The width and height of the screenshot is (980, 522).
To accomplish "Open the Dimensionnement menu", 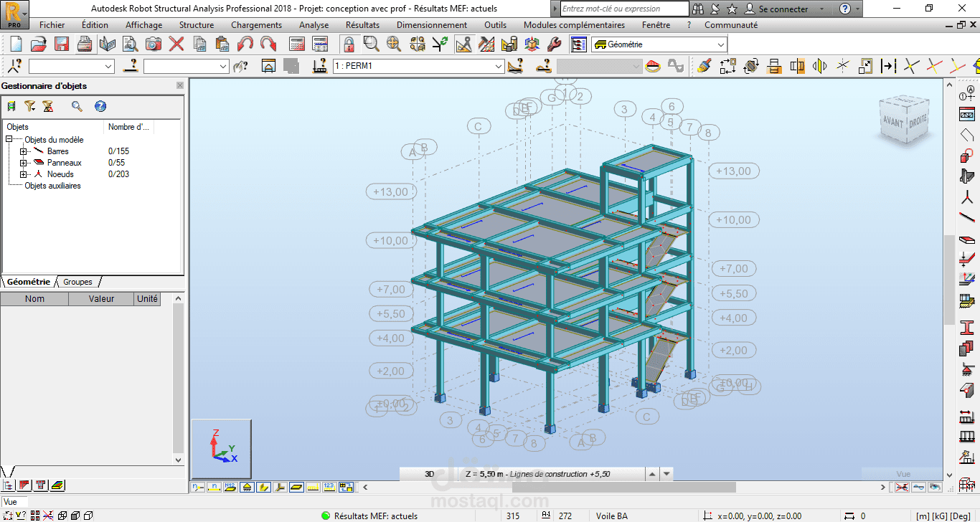I will pos(432,24).
